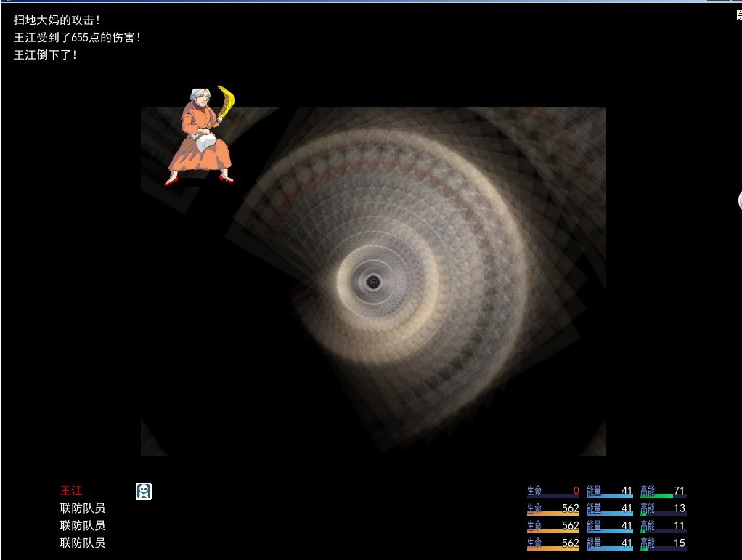Image resolution: width=742 pixels, height=560 pixels.
Task: Click 能量 41 gauge in the 高能 13 row
Action: (610, 509)
